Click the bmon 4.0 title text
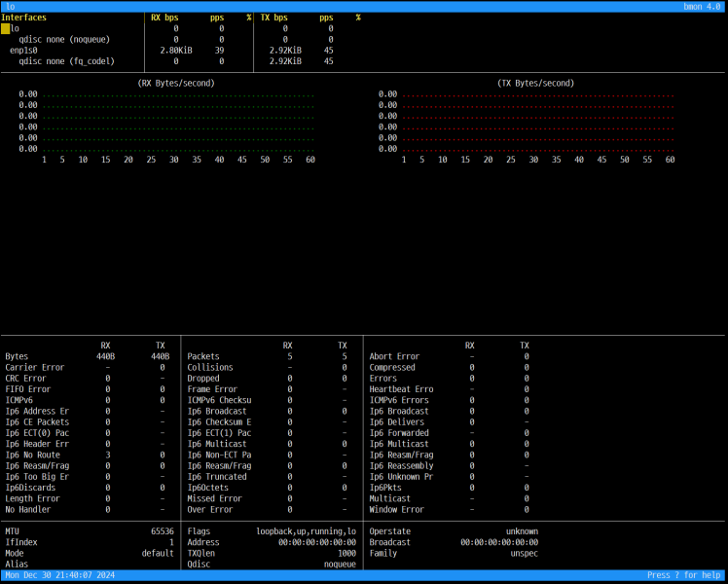The width and height of the screenshot is (728, 584). tap(702, 7)
